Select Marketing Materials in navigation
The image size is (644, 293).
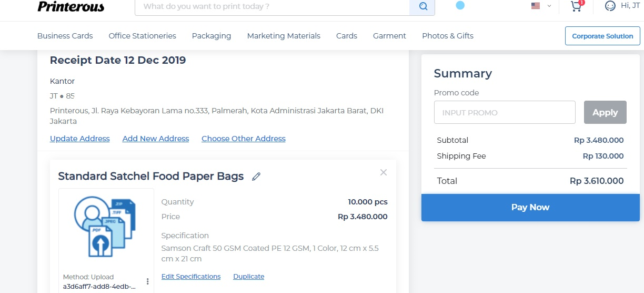point(284,36)
